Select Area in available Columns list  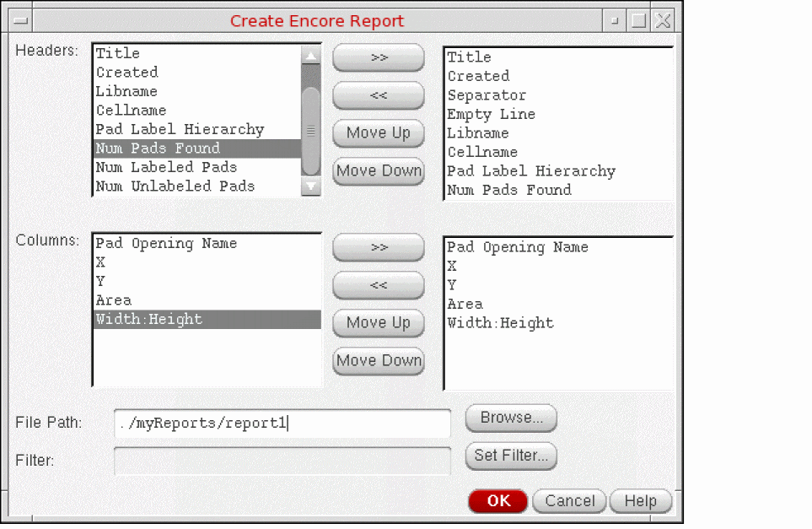tap(207, 300)
